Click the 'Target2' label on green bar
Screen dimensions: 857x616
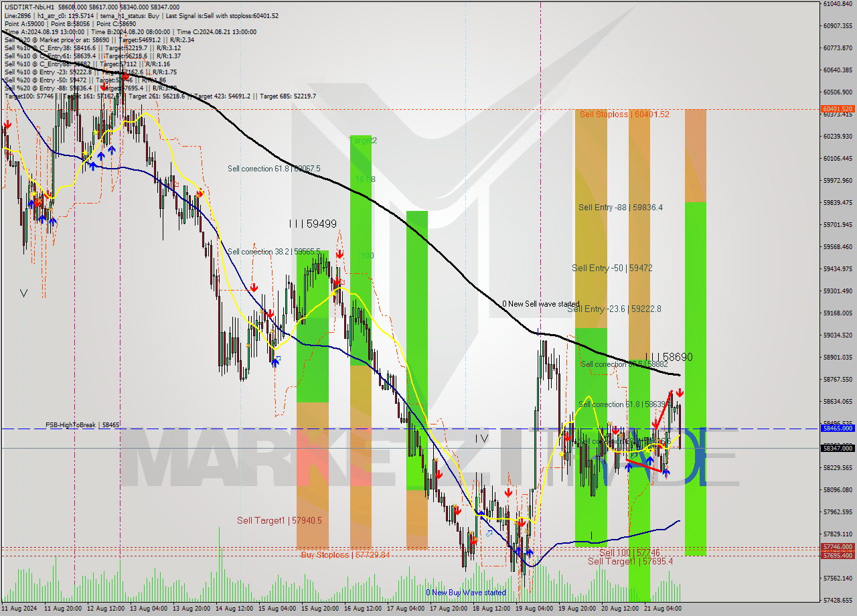[x=364, y=141]
